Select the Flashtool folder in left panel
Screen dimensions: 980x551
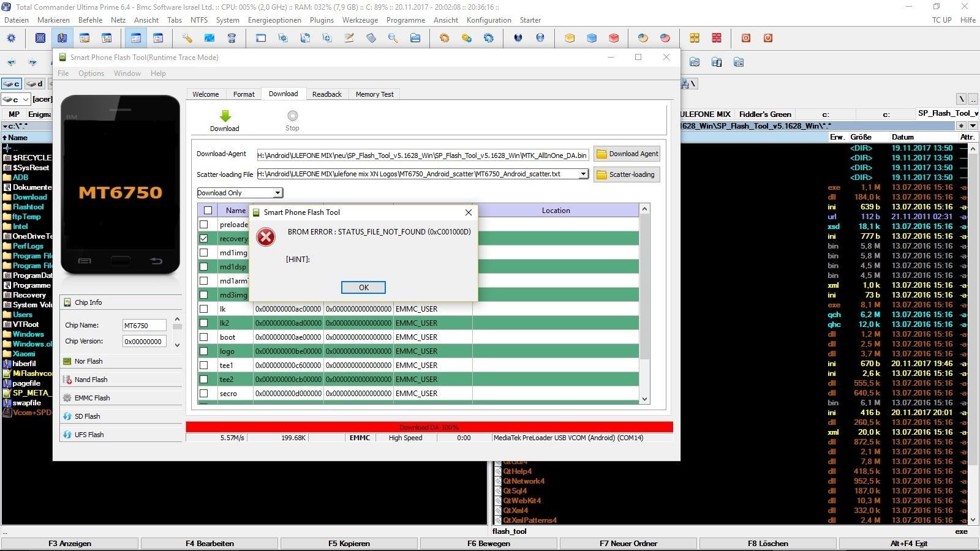point(28,207)
